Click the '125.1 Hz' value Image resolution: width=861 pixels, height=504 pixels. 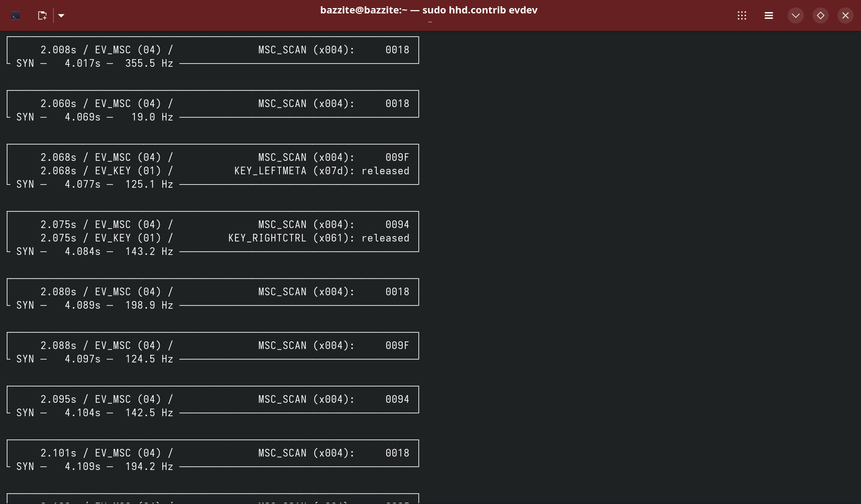coord(149,185)
